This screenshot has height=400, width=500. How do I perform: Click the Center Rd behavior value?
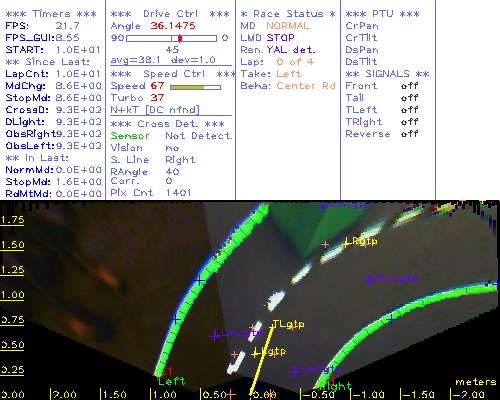pos(306,86)
